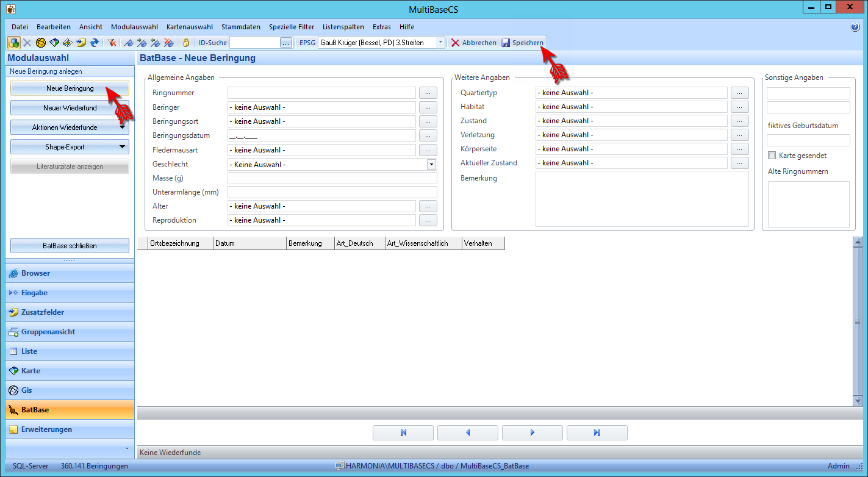868x477 pixels.
Task: Click into the Bemerkung text area
Action: [x=642, y=199]
